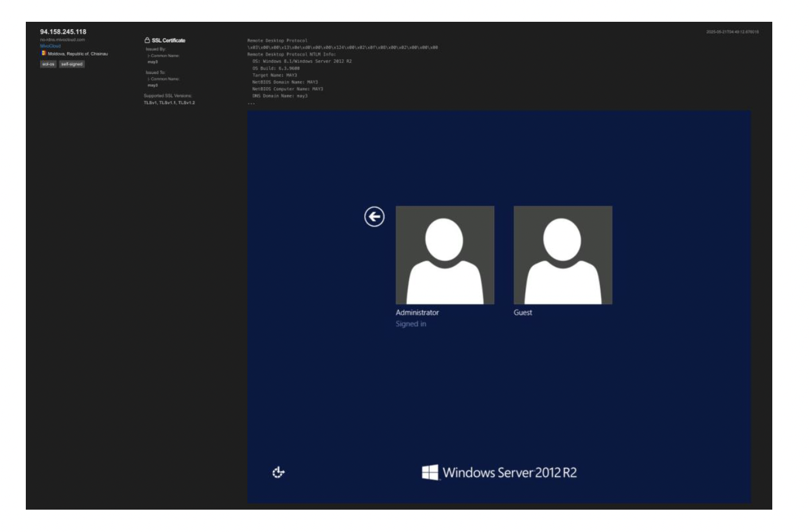
Task: Click the SSL Certificate lock icon
Action: coord(147,40)
